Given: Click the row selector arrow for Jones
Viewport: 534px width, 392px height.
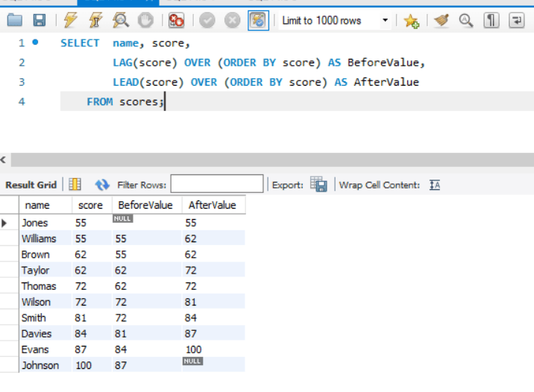Looking at the screenshot, I should [4, 223].
